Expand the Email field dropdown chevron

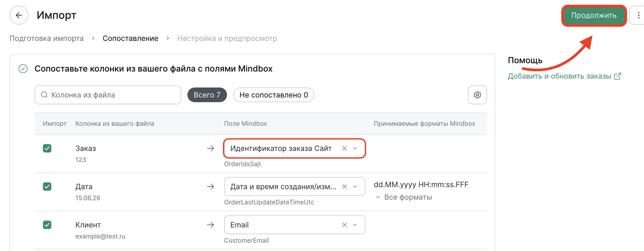355,225
